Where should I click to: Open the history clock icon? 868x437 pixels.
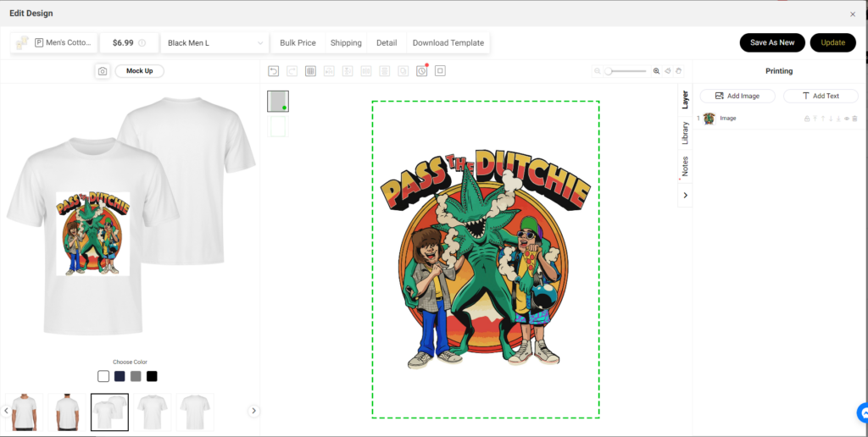pos(422,71)
